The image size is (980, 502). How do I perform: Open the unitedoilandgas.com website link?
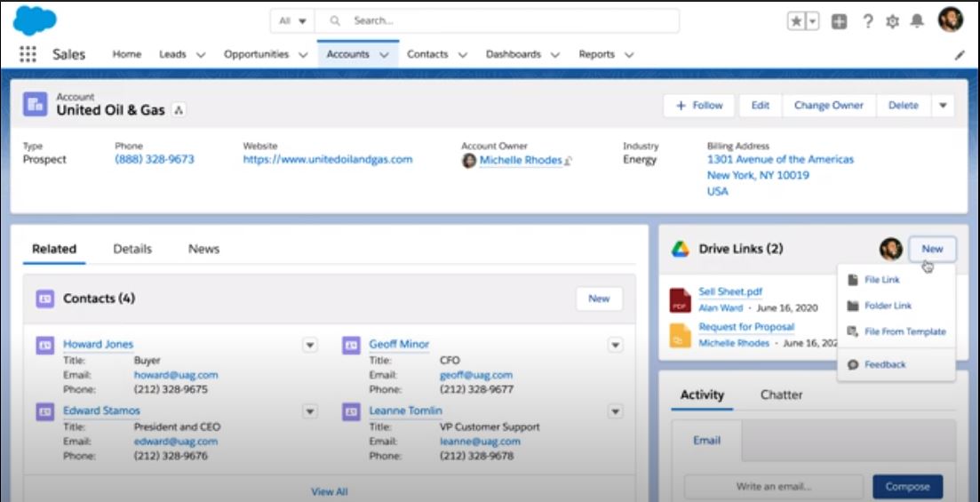[328, 159]
